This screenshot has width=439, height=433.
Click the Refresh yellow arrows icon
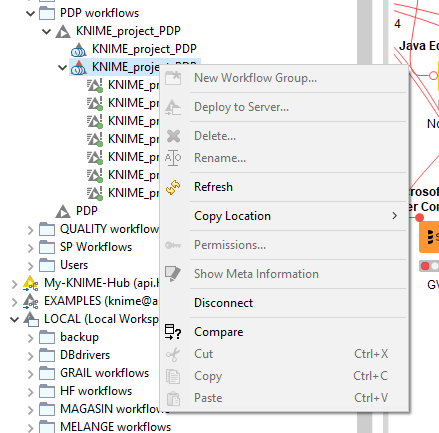173,187
